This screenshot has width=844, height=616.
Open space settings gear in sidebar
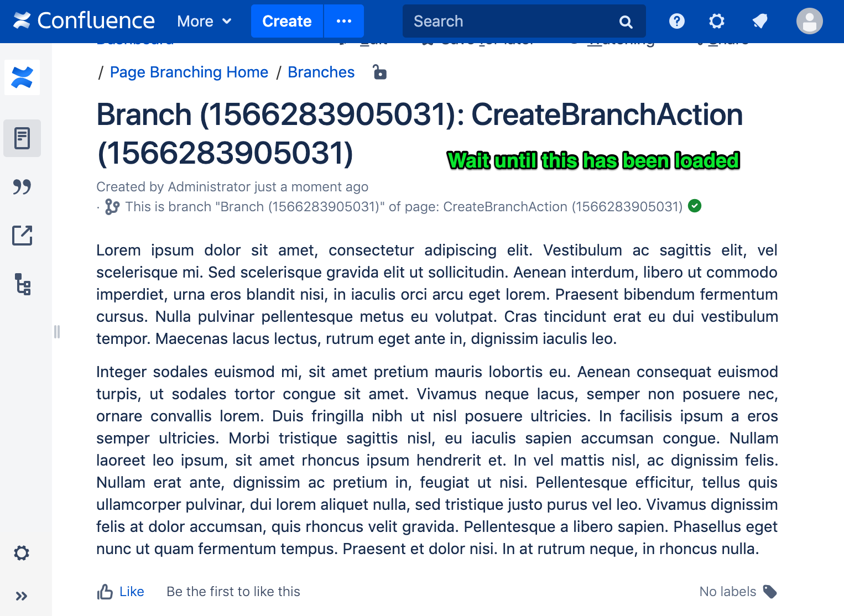click(x=22, y=553)
